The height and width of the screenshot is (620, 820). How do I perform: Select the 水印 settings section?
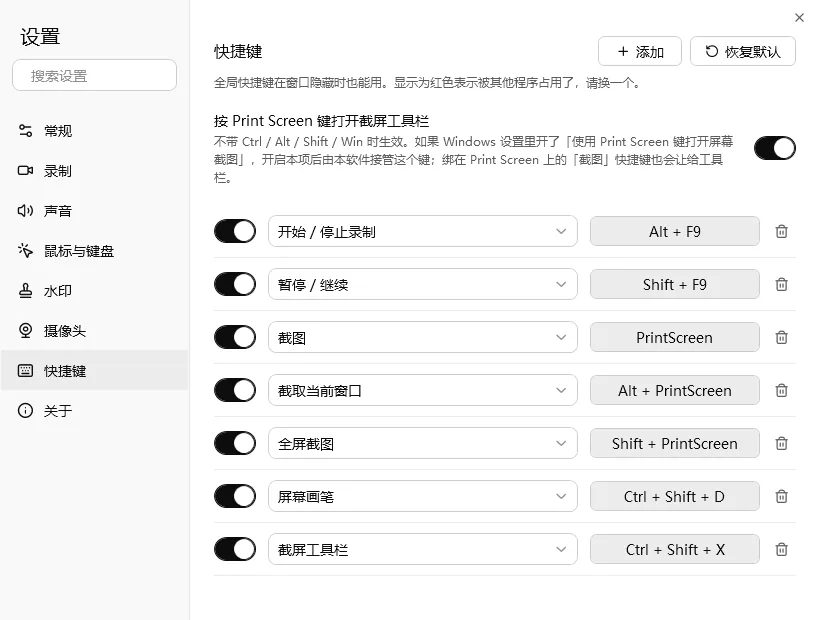pos(94,291)
